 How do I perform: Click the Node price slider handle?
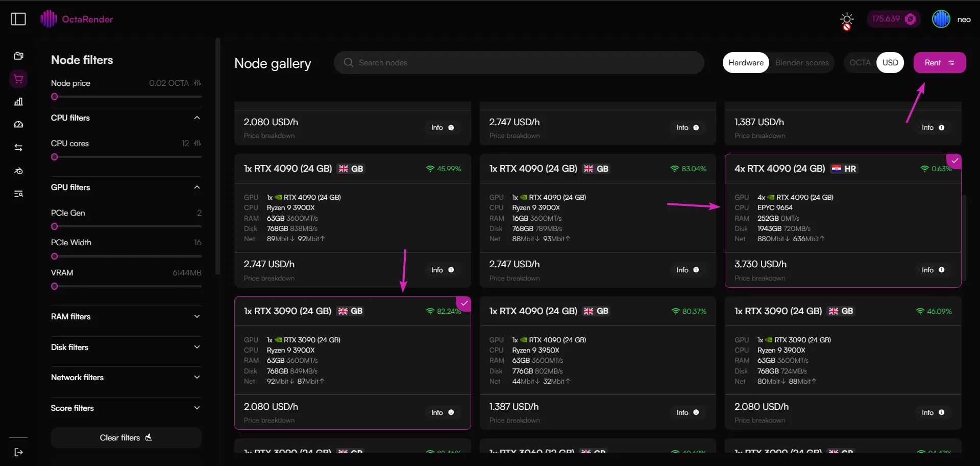(55, 97)
